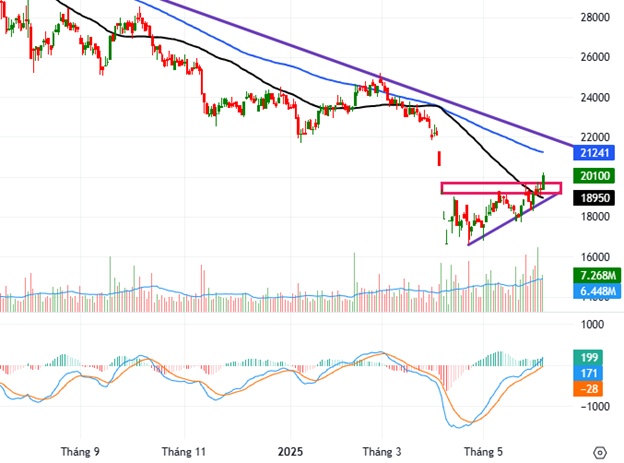Click the blue 171 MACD line label

(x=591, y=373)
